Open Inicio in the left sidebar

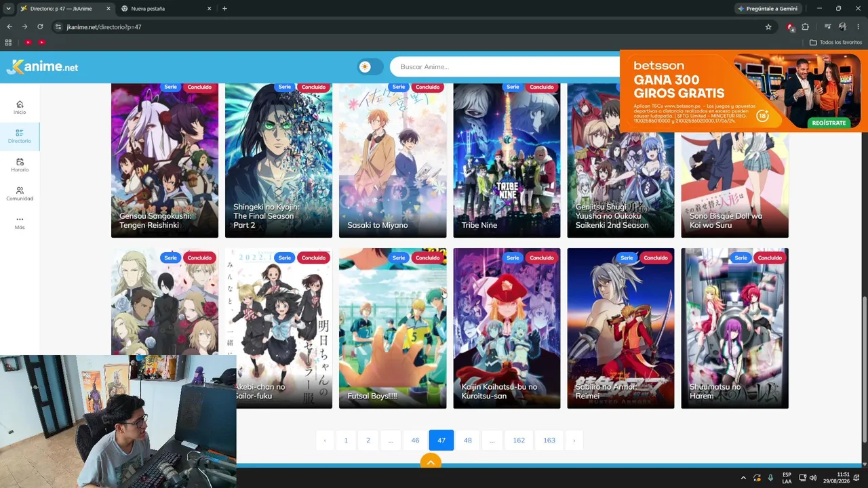(x=20, y=107)
